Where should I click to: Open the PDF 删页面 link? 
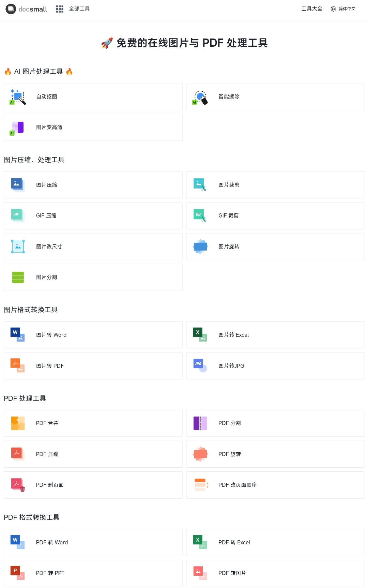click(x=93, y=485)
